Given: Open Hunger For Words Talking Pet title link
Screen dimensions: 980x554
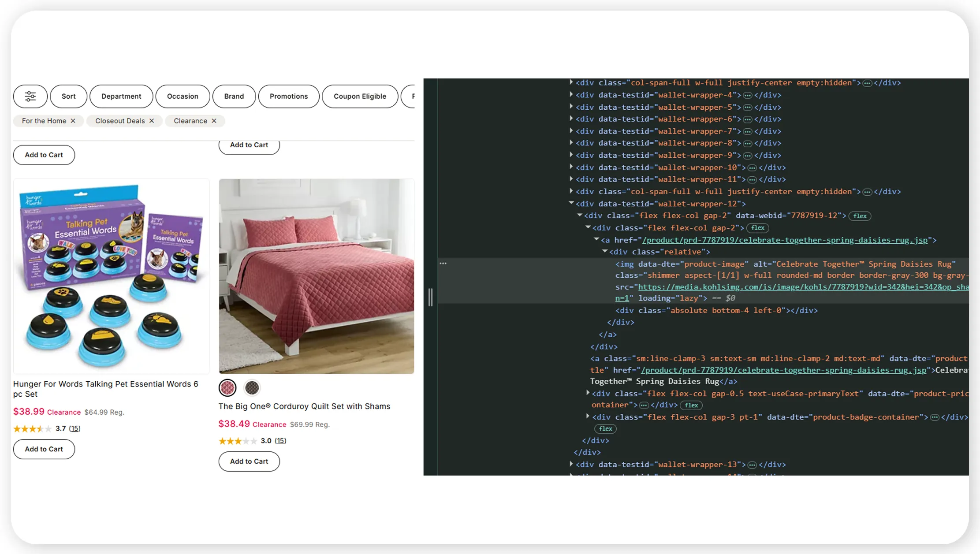Looking at the screenshot, I should pyautogui.click(x=106, y=389).
